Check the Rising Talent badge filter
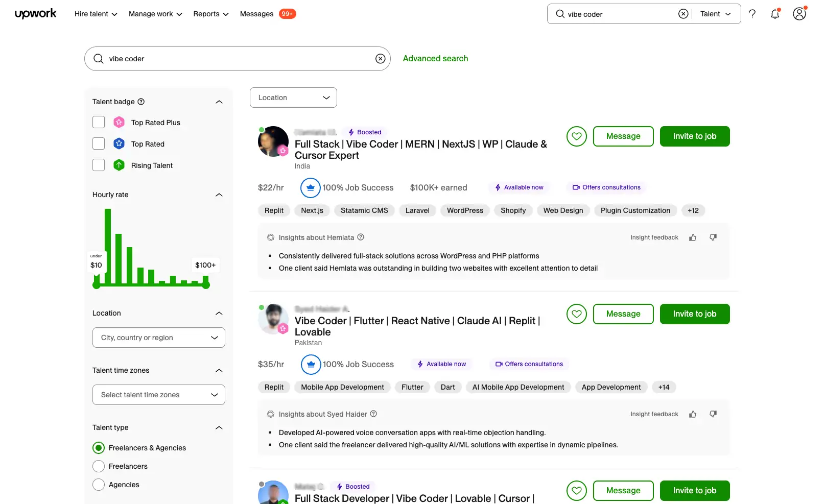 pos(98,165)
